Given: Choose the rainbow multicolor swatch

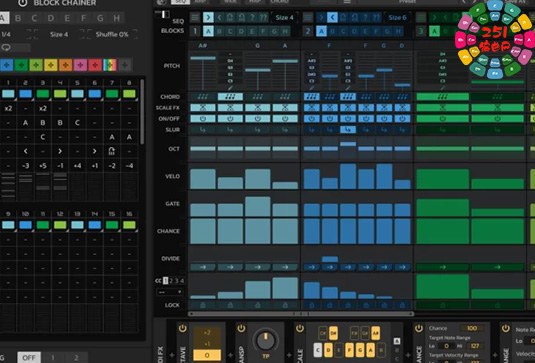Looking at the screenshot, I should click(110, 65).
